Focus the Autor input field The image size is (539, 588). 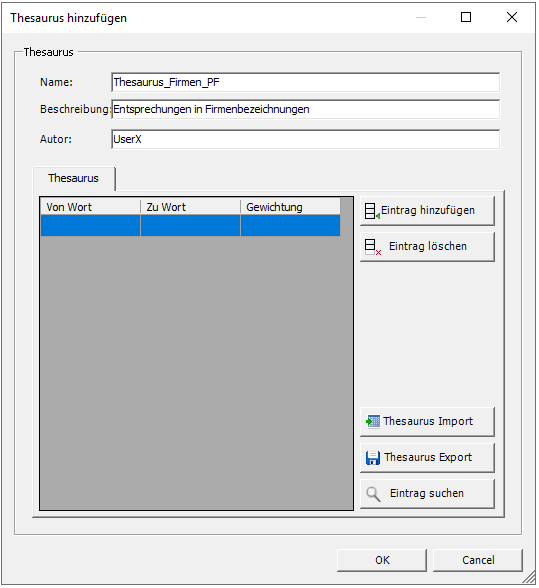(x=306, y=140)
